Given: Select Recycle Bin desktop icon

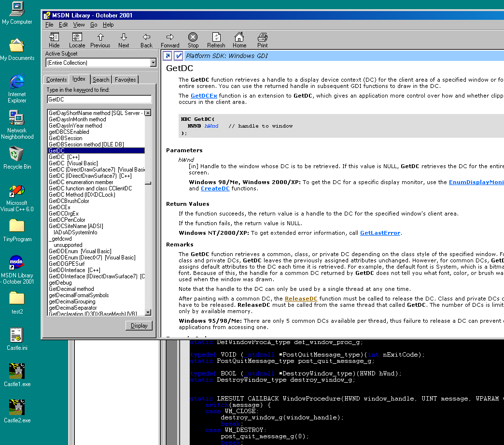Looking at the screenshot, I should [17, 158].
